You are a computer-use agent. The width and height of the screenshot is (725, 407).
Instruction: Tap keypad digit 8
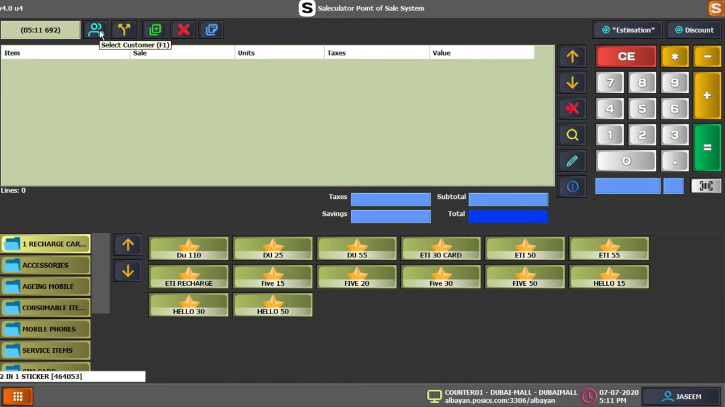coord(642,83)
